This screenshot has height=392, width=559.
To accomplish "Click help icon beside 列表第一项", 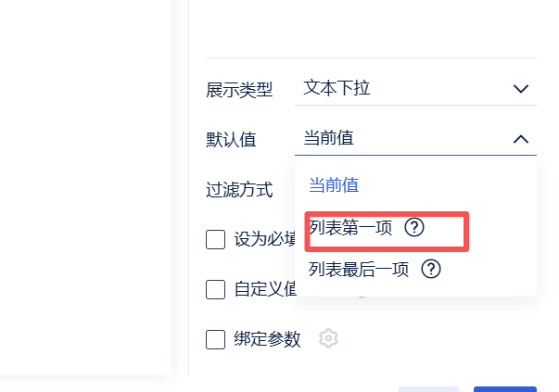I will (x=414, y=228).
